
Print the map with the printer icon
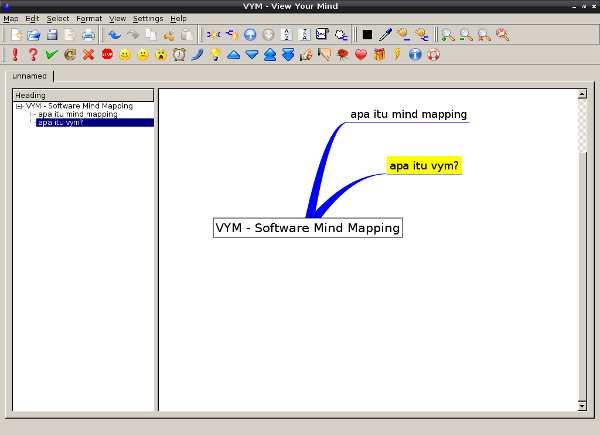point(88,35)
